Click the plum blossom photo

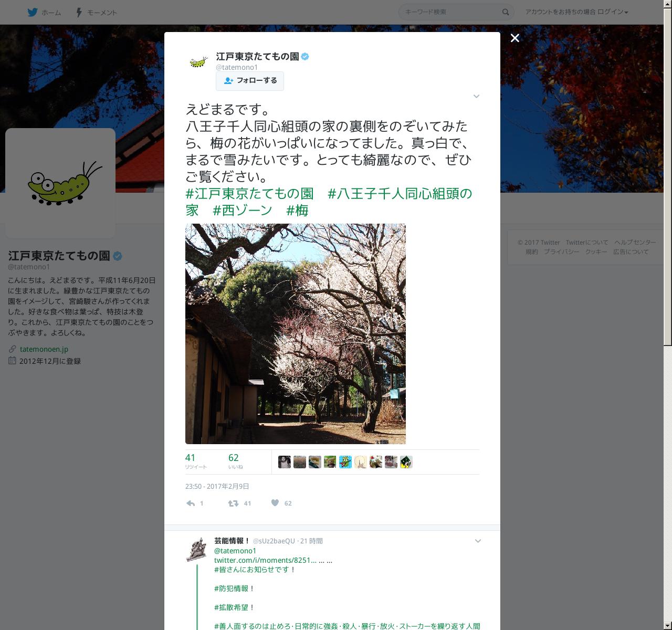coord(296,334)
